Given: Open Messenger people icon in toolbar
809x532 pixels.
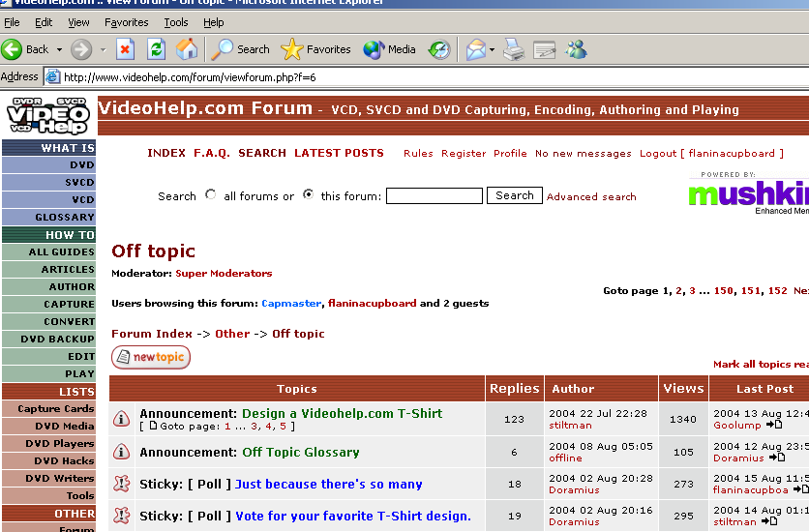Looking at the screenshot, I should coord(577,49).
